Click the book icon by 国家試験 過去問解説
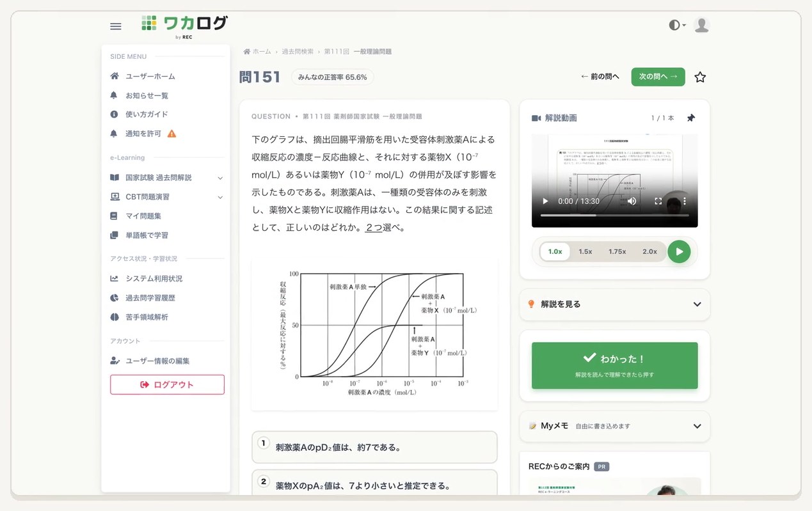This screenshot has width=812, height=511. 114,178
